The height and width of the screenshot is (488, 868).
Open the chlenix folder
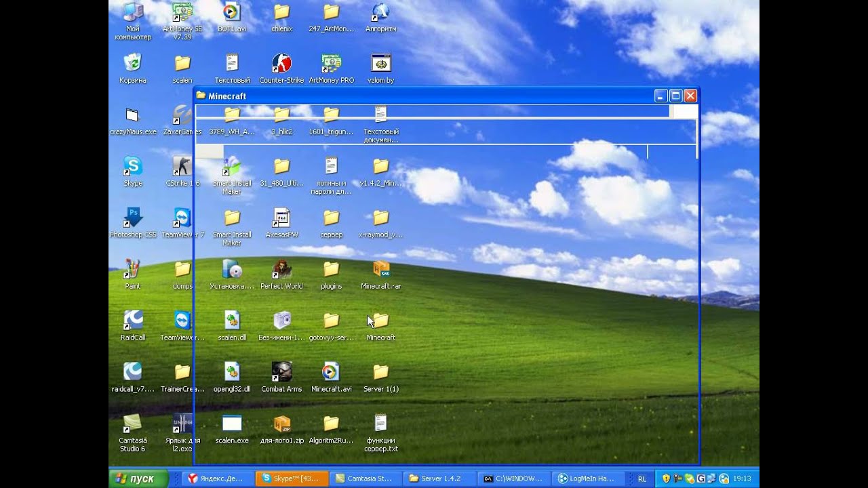[281, 18]
